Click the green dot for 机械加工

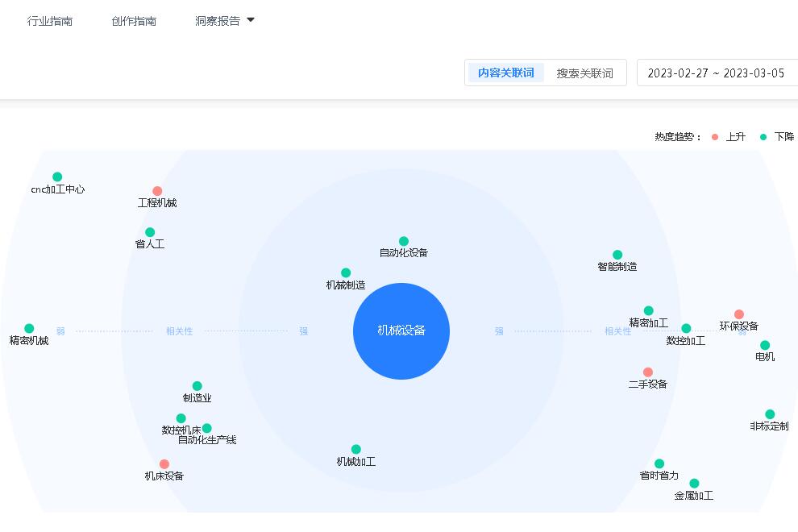[356, 449]
